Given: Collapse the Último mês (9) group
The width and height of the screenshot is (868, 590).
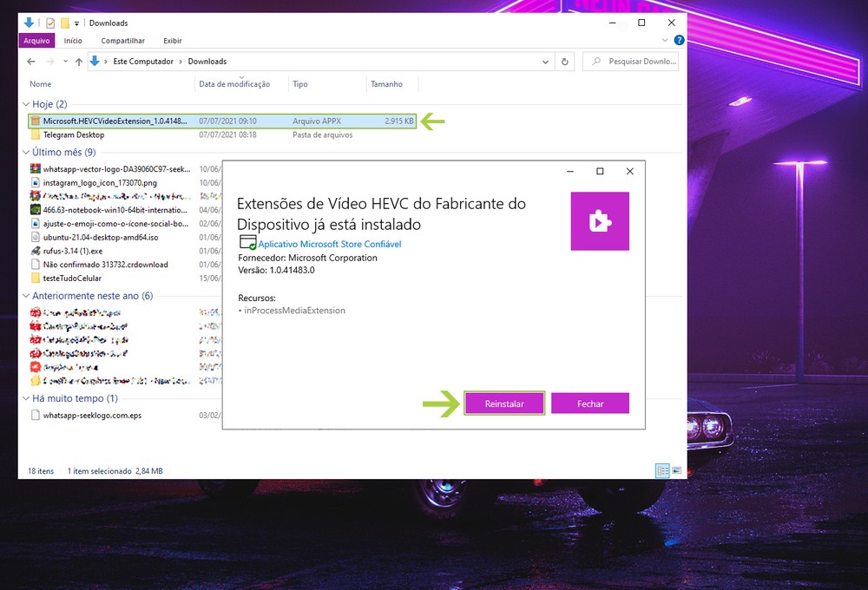Looking at the screenshot, I should point(25,153).
